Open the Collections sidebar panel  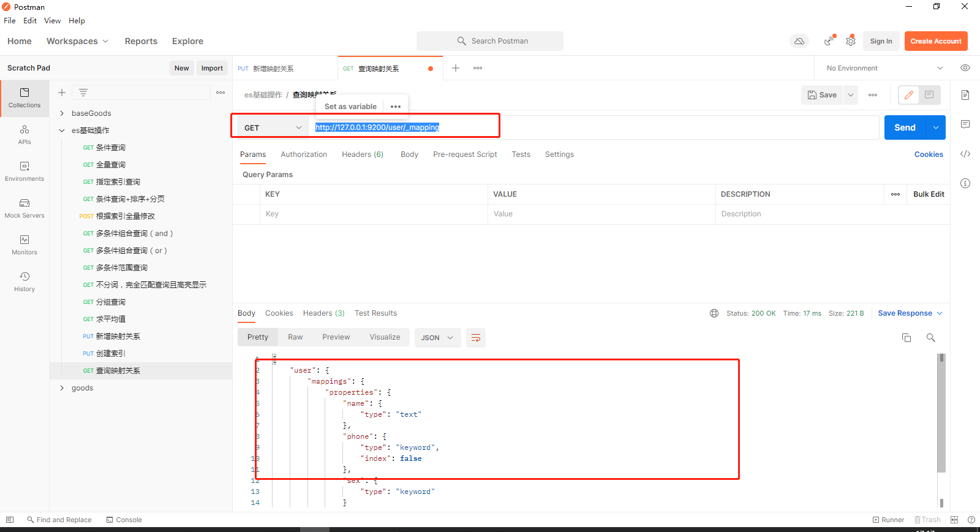tap(24, 98)
